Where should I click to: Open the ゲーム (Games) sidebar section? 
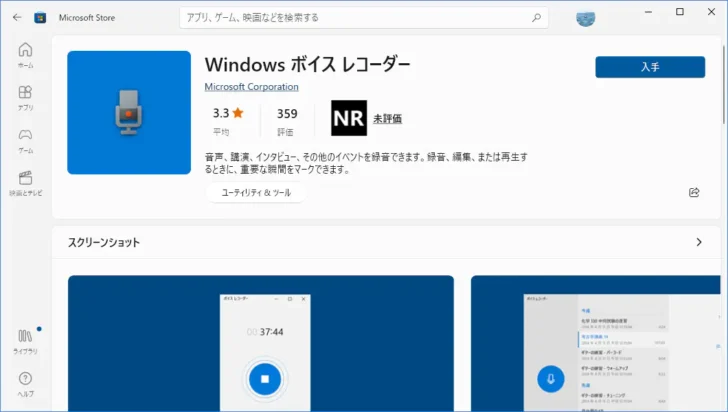point(26,141)
